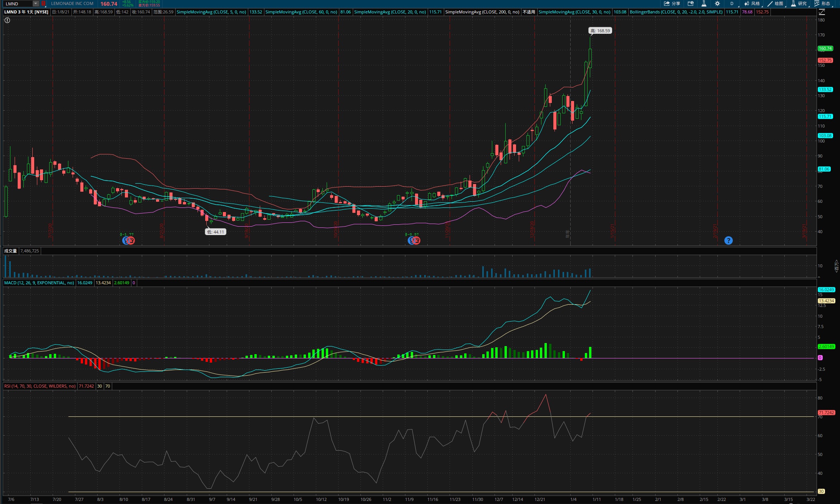Click the 160.74 price axis bubble
This screenshot has height=504, width=840.
coord(825,49)
